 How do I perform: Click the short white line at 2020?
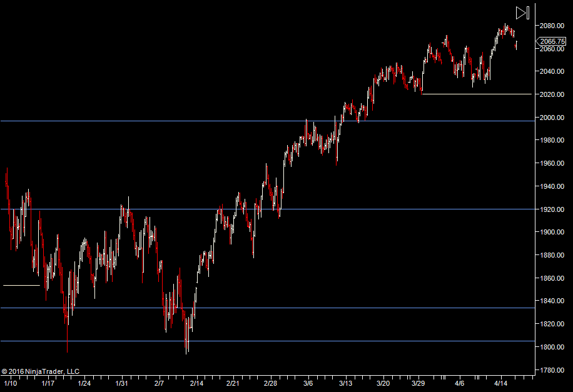tap(475, 94)
